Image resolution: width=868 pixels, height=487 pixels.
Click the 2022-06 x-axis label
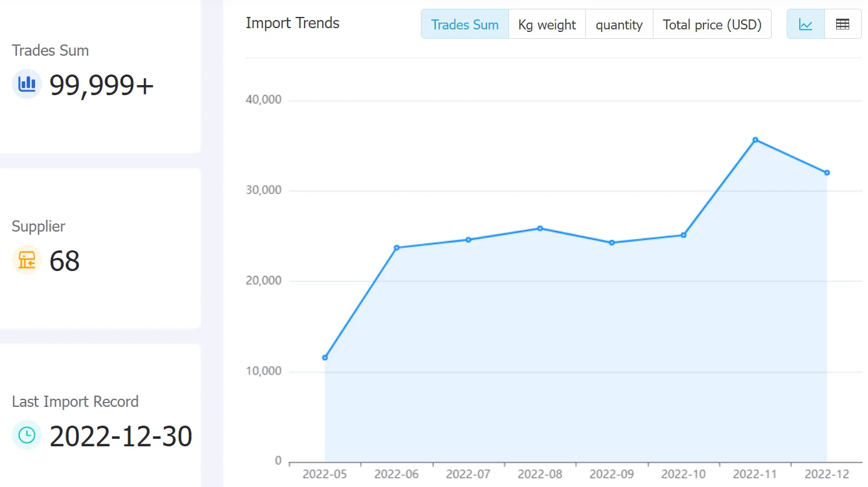(x=396, y=474)
